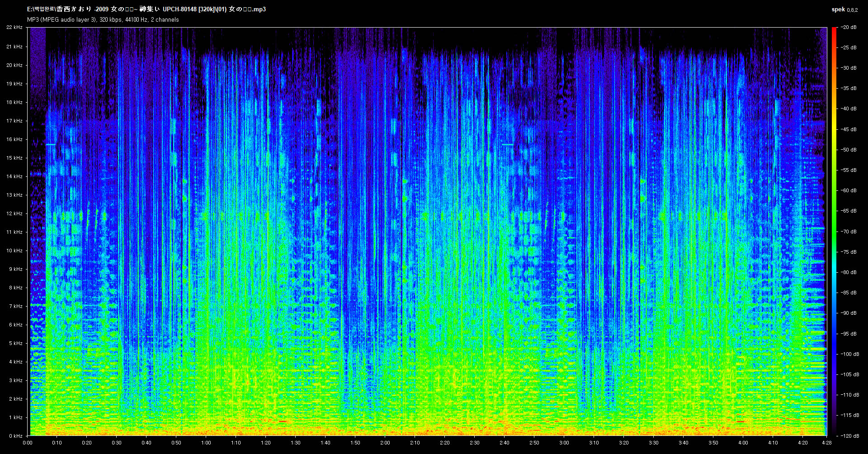Click the -70 dB scale label
Image resolution: width=868 pixels, height=454 pixels.
(849, 232)
